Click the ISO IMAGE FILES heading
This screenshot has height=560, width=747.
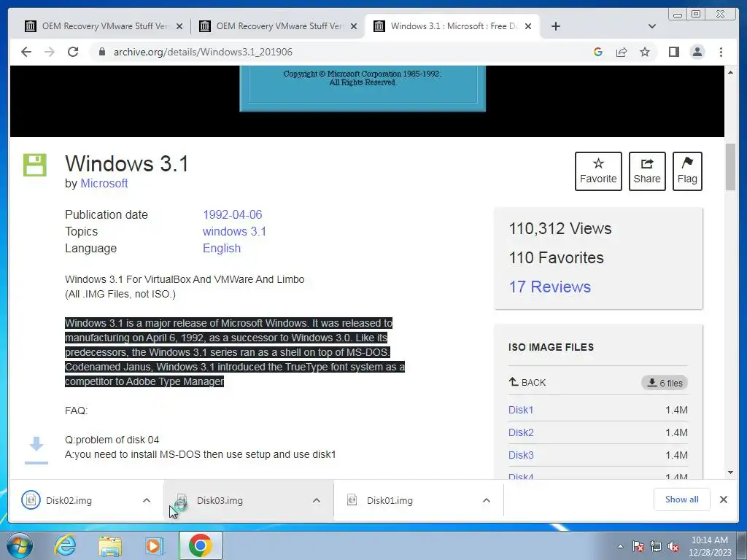551,347
